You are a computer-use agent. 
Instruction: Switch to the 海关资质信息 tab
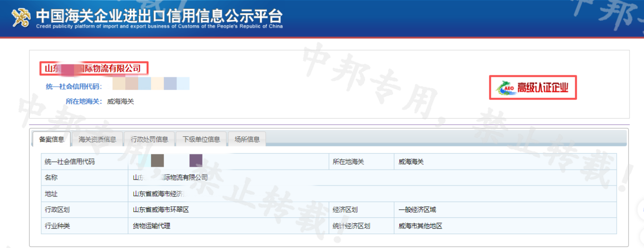[97, 139]
